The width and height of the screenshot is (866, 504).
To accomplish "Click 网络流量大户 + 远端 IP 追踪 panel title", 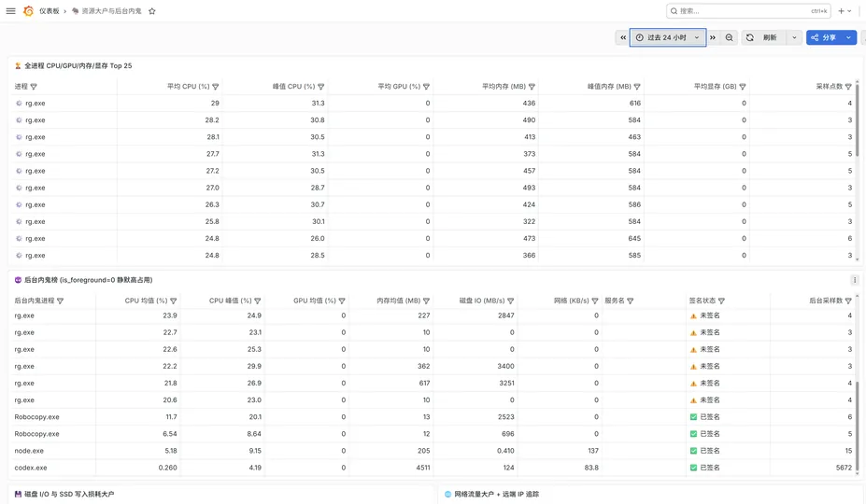I will (496, 494).
